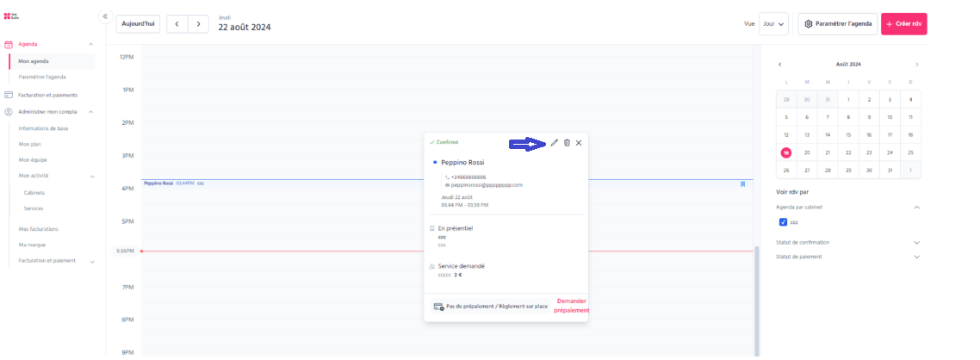The height and width of the screenshot is (360, 980).
Task: Uncheck the ccc cabinet checkbox
Action: point(783,222)
